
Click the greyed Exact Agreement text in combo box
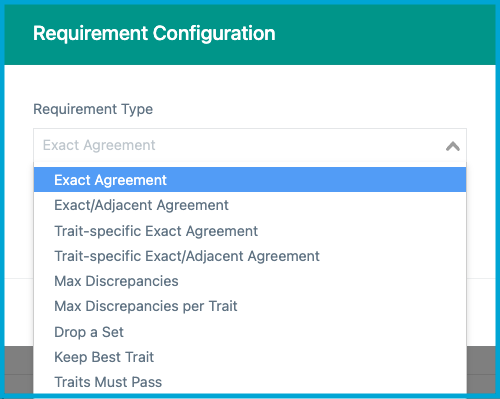pyautogui.click(x=99, y=145)
